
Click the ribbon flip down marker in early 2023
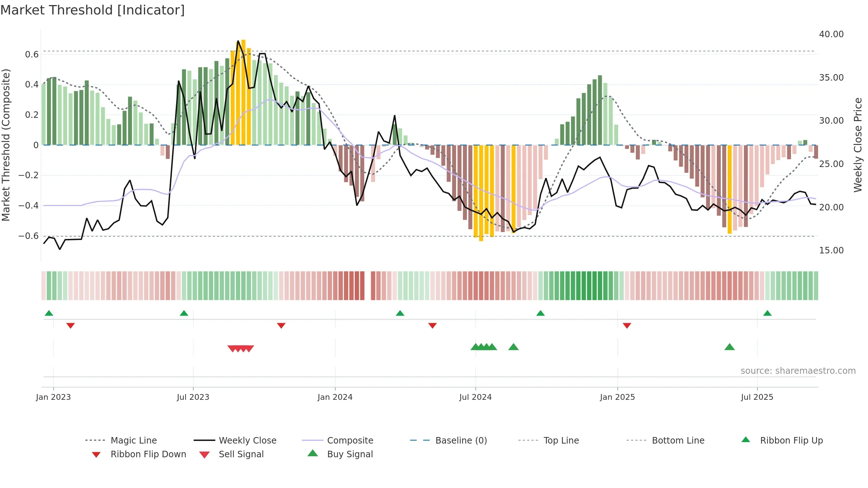(x=71, y=326)
